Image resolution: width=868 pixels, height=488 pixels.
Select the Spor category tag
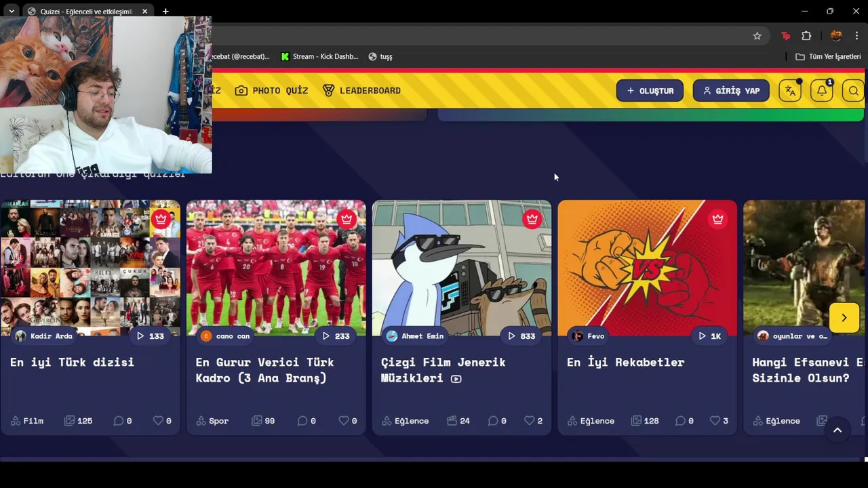tap(212, 421)
